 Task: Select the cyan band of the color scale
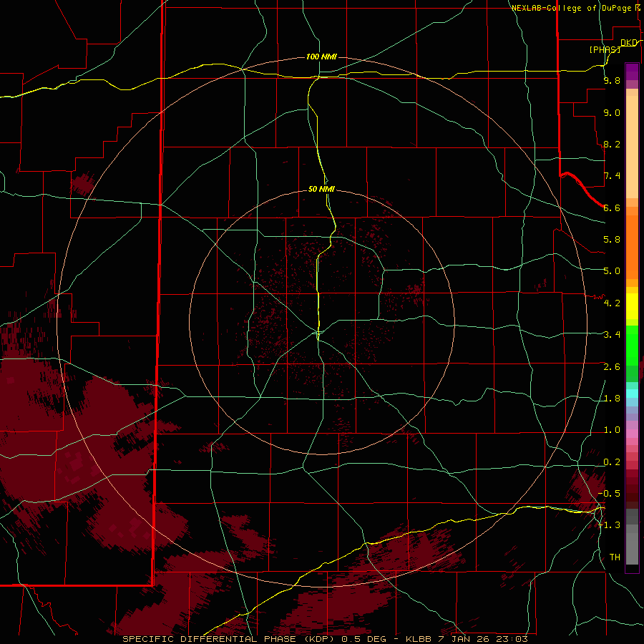pos(632,394)
